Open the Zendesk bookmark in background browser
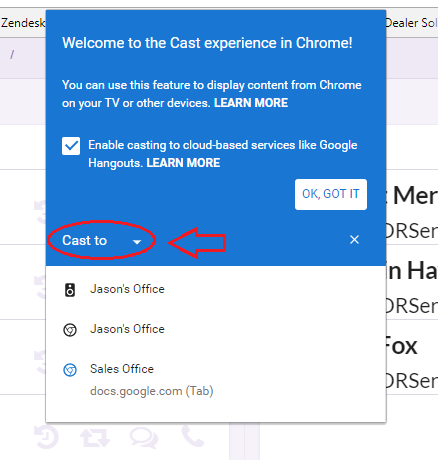Screen dimensions: 438x460 point(23,23)
